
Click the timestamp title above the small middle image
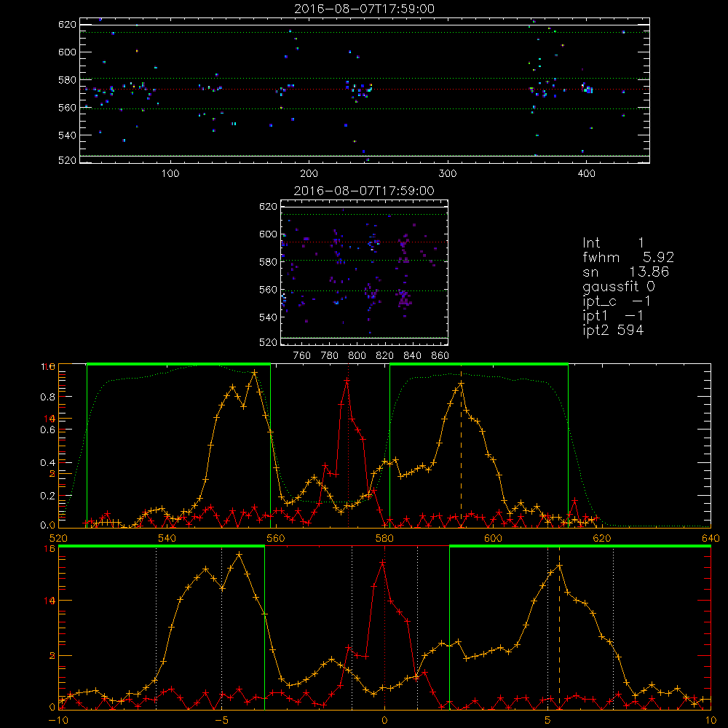point(365,191)
